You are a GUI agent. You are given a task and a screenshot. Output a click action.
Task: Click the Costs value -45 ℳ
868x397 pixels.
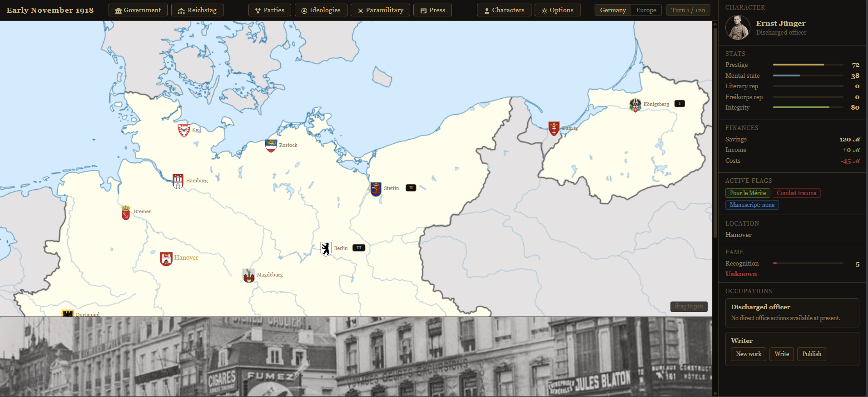[850, 161]
